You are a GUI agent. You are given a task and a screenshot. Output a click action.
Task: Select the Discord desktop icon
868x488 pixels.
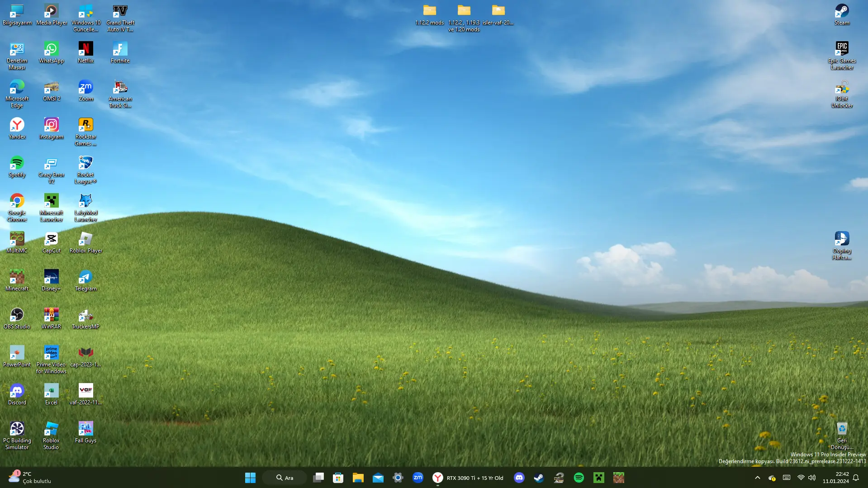click(17, 395)
